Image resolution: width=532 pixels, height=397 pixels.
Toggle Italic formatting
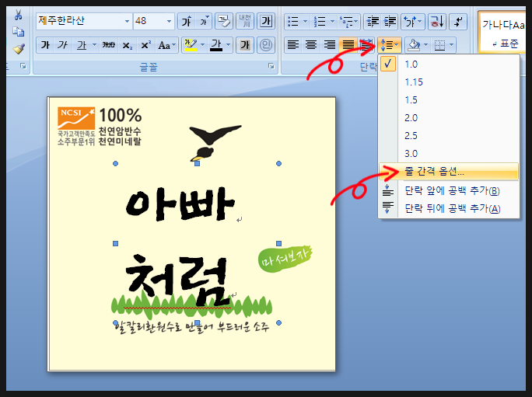pyautogui.click(x=62, y=45)
